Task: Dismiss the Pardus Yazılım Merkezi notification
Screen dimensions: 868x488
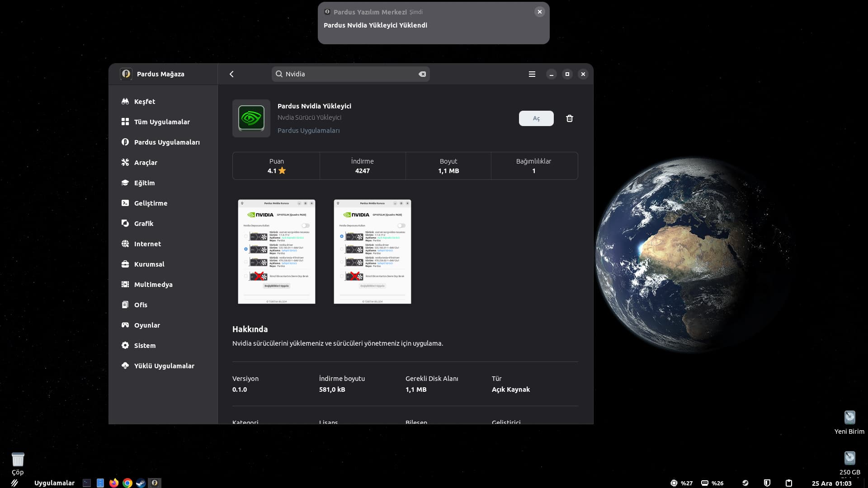Action: [x=539, y=12]
